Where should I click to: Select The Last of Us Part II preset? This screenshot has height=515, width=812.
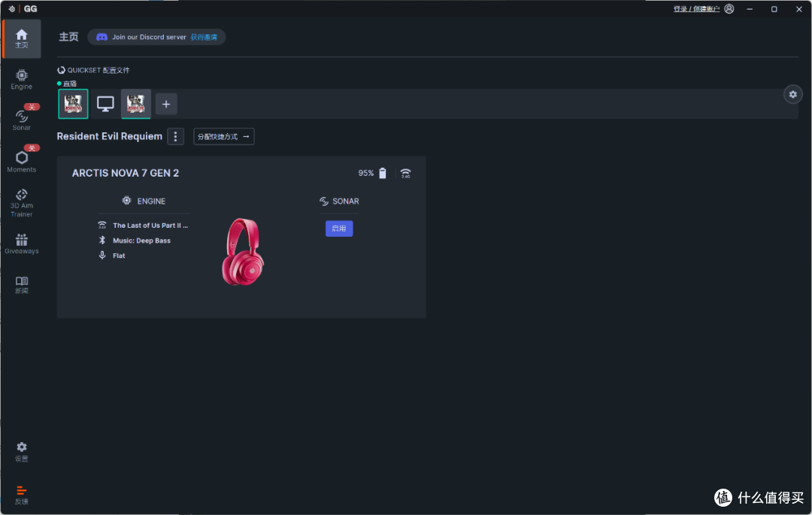point(150,225)
